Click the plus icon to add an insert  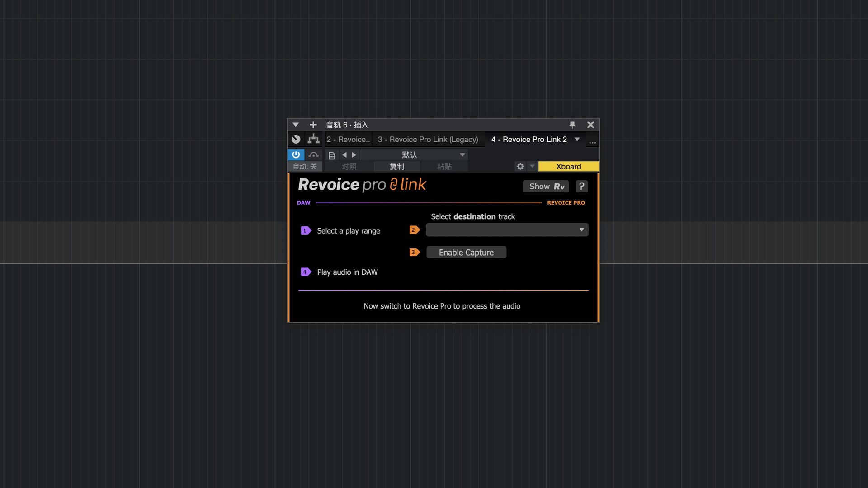coord(313,125)
